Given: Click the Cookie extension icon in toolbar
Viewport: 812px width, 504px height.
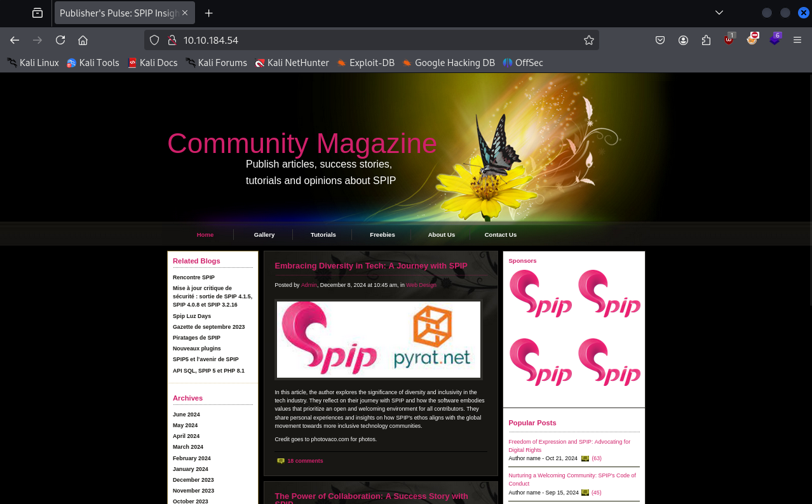Looking at the screenshot, I should [x=752, y=39].
